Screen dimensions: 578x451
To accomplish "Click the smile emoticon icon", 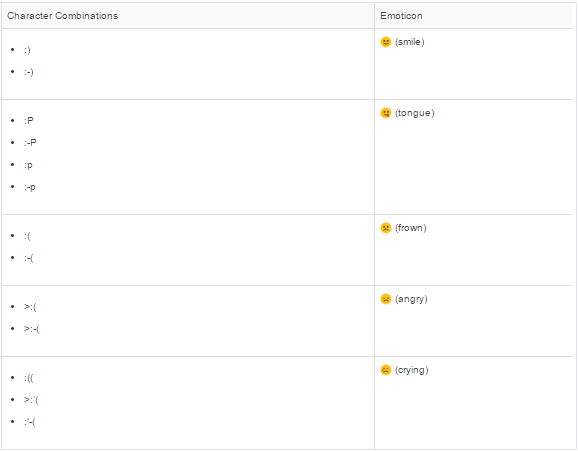I will (x=386, y=42).
